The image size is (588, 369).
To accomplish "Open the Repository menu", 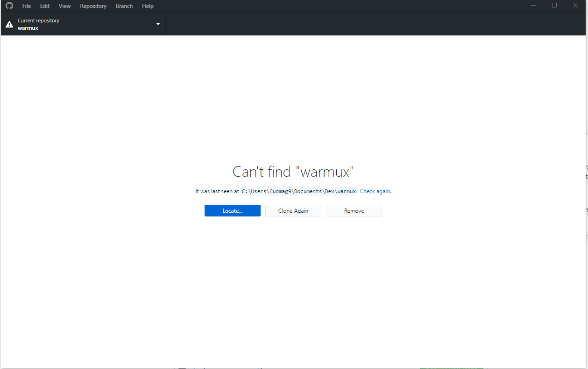I will coord(93,6).
